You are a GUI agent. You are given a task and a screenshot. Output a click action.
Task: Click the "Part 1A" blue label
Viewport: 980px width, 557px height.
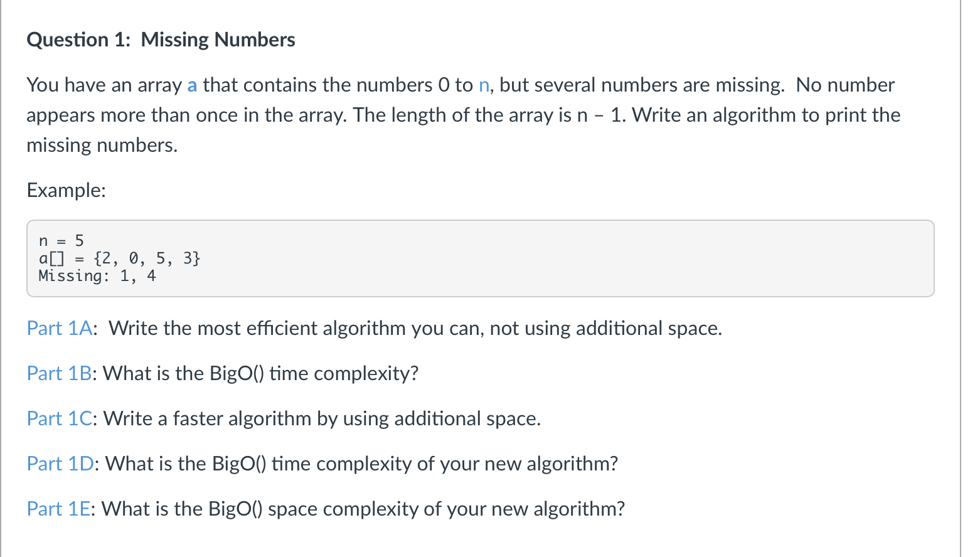60,328
